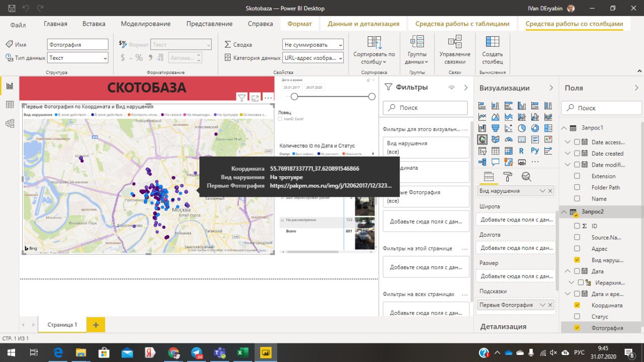This screenshot has height=362, width=644.
Task: Select the Map globe visualization
Action: (x=482, y=139)
